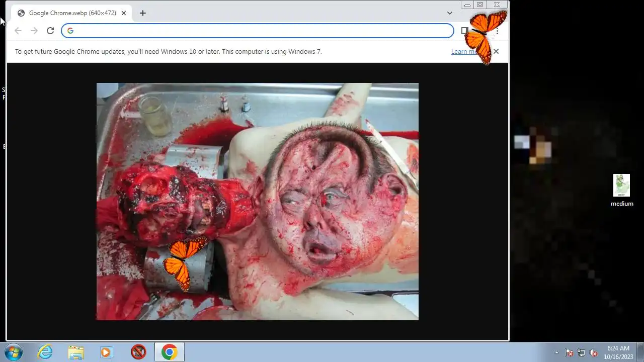
Task: Open a new tab with the plus button
Action: (143, 13)
